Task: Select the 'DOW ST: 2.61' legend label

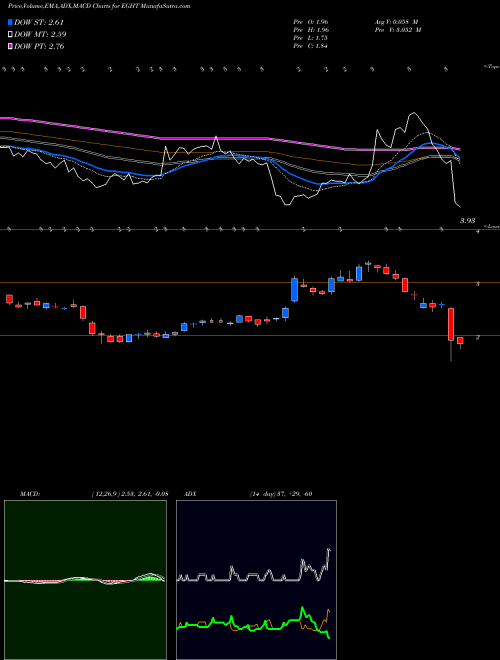Action: tap(39, 22)
